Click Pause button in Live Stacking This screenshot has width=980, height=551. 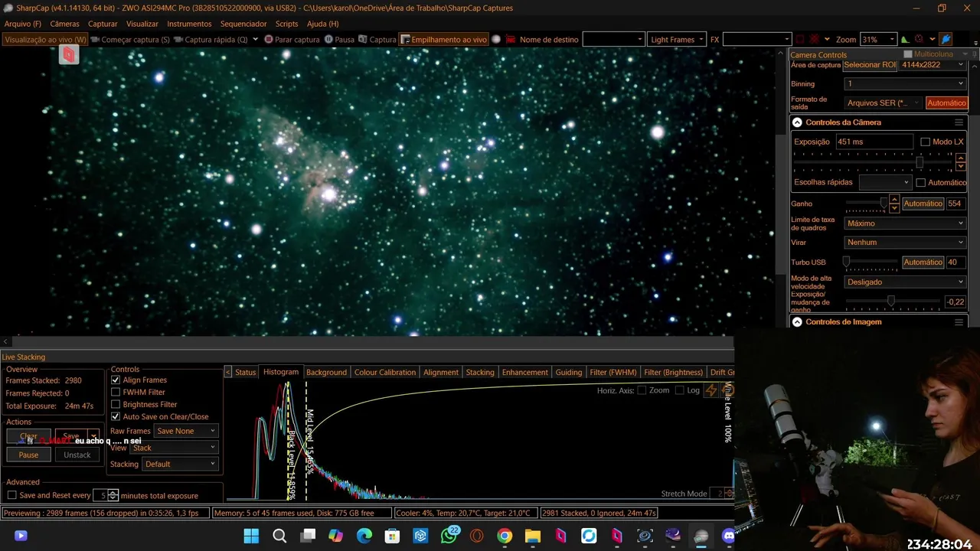pyautogui.click(x=28, y=455)
